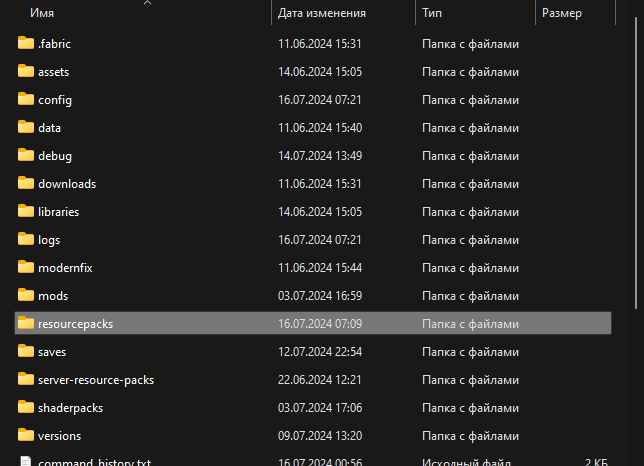The image size is (644, 466).
Task: Click the libraries folder name
Action: (x=58, y=212)
